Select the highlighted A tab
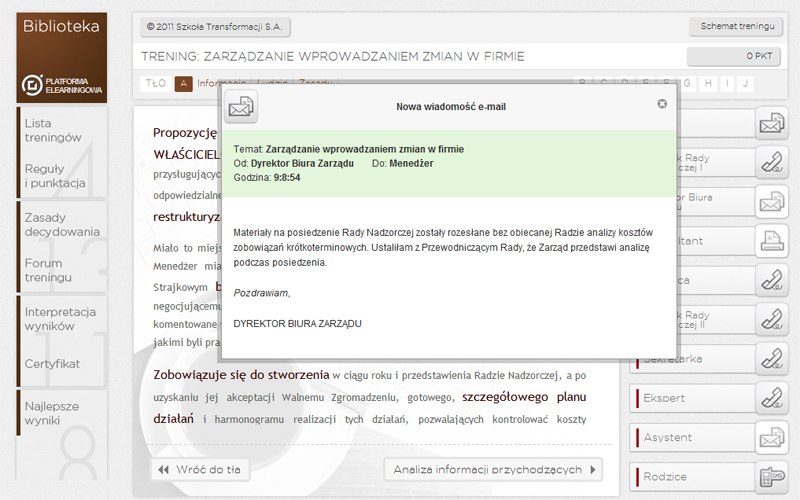The image size is (800, 500). (x=183, y=84)
